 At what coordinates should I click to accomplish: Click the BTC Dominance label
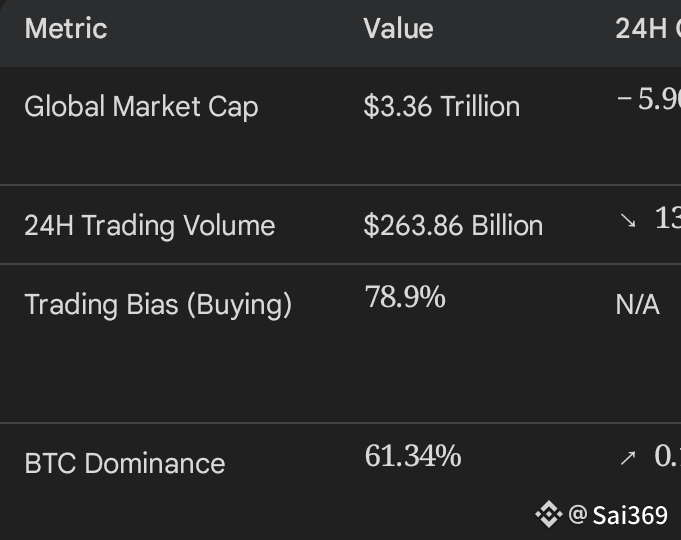tap(124, 463)
